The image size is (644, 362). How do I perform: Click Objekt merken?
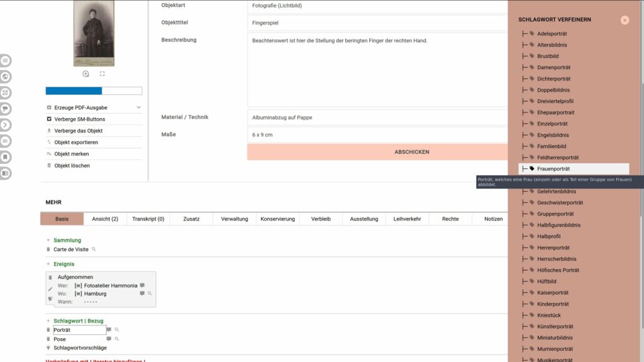coord(72,154)
